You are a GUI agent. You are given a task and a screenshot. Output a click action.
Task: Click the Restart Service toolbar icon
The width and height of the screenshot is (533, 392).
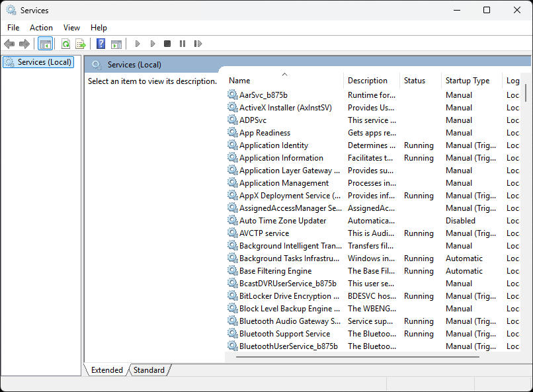point(198,44)
